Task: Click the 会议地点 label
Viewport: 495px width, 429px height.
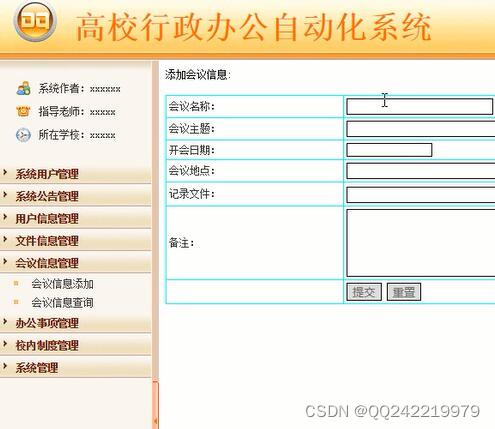Action: [x=192, y=171]
